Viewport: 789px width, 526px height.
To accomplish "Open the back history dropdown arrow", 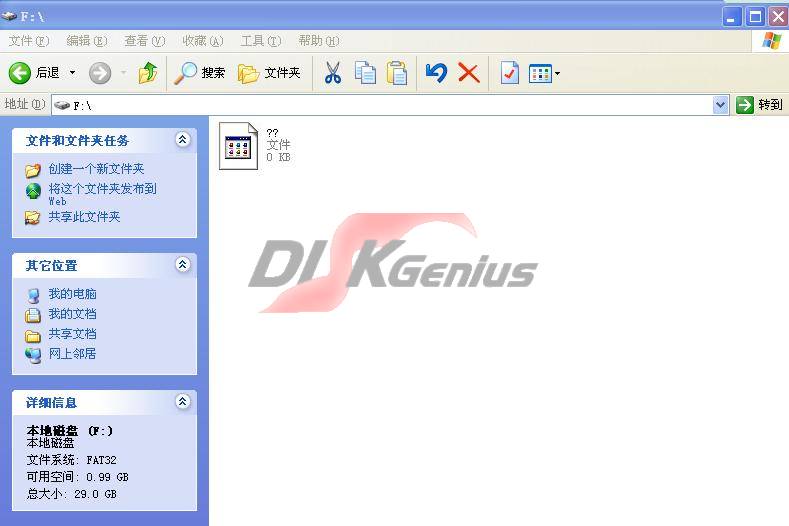I will [x=72, y=73].
